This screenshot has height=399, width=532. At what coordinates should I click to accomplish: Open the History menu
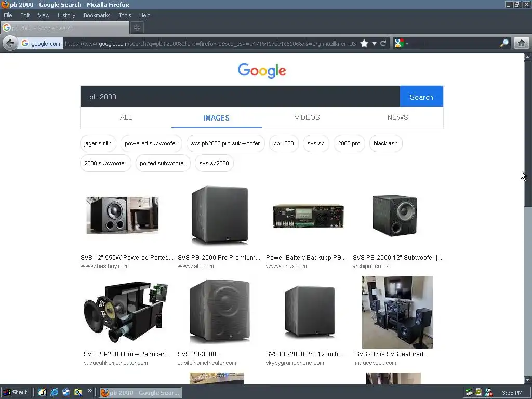point(66,15)
